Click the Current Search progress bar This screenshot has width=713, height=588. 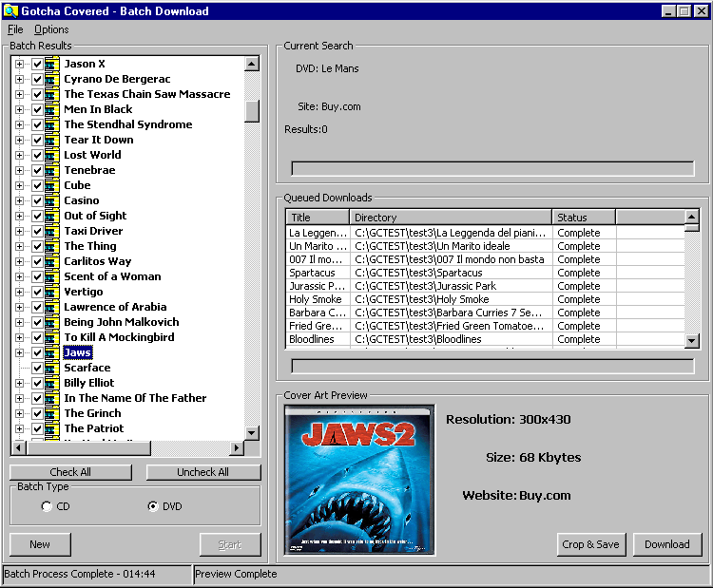pyautogui.click(x=492, y=168)
